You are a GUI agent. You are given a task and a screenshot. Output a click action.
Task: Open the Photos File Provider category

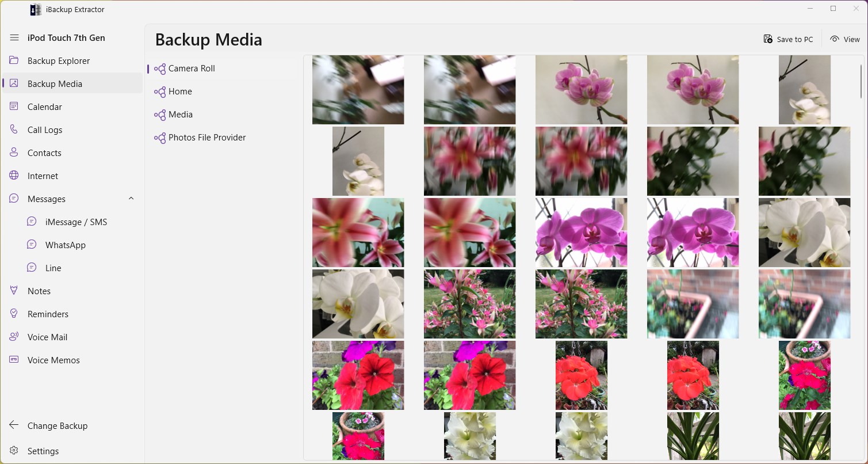tap(207, 138)
